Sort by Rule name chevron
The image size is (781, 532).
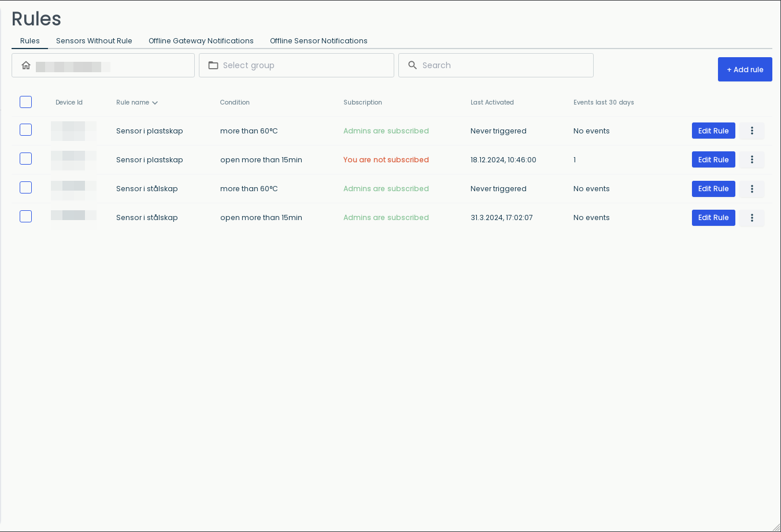point(155,103)
